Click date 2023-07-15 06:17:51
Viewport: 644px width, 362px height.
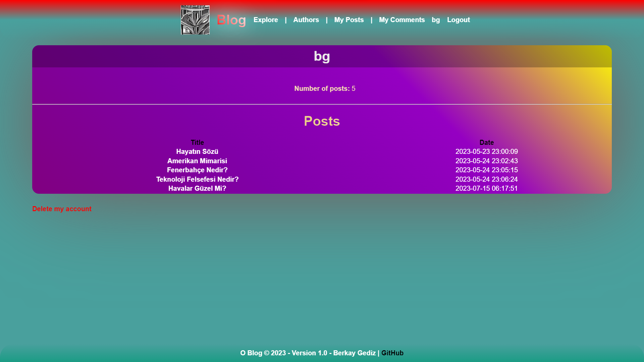coord(486,188)
